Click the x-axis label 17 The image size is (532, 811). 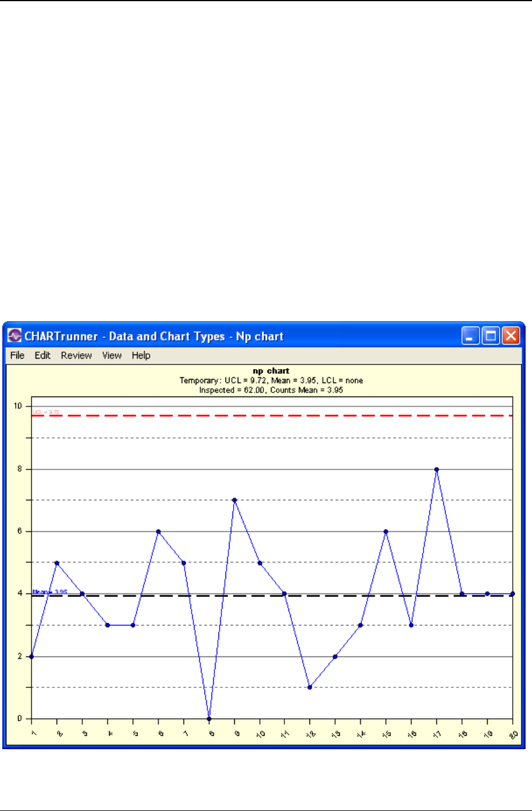[436, 733]
